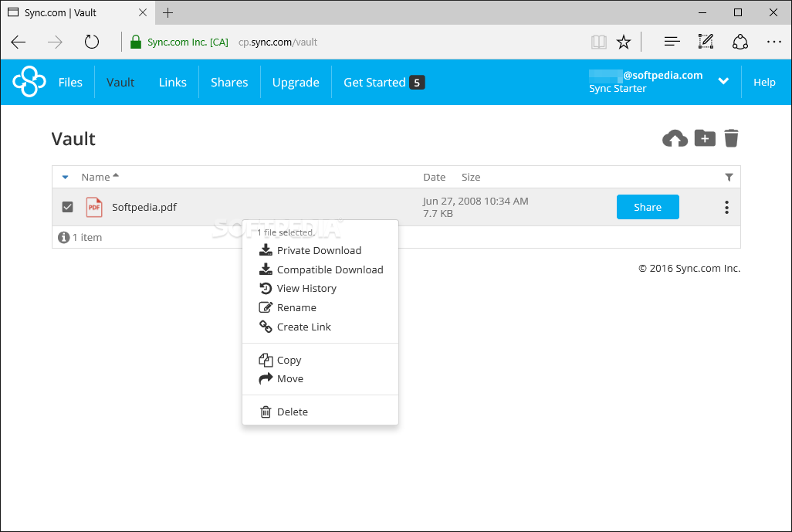The height and width of the screenshot is (532, 792).
Task: Click the © 2016 Sync.com Inc. footer text
Action: tap(689, 268)
